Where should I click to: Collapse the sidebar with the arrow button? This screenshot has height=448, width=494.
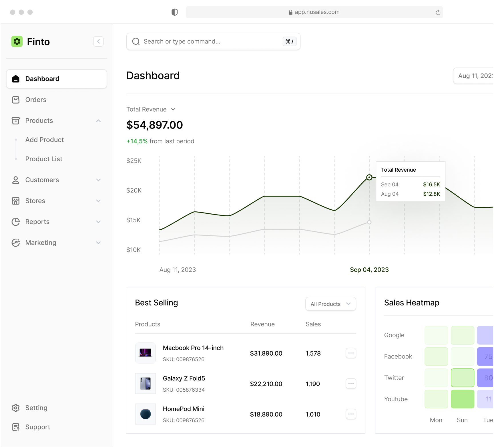(98, 41)
